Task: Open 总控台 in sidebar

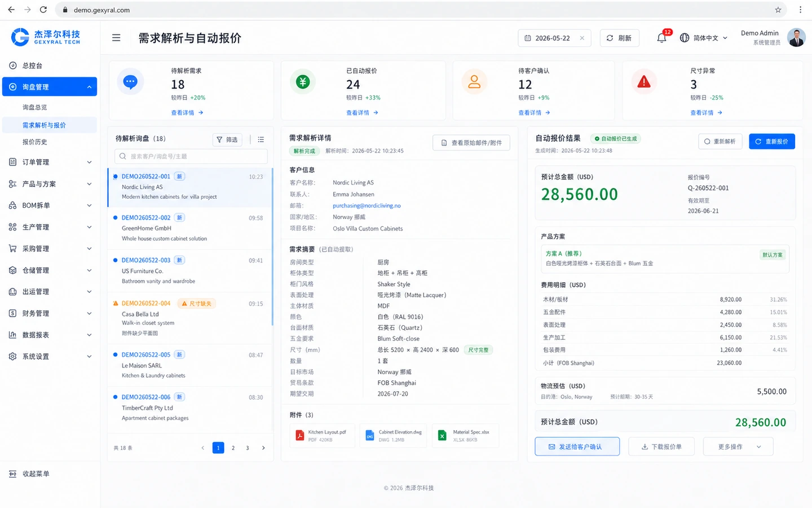Action: coord(50,65)
